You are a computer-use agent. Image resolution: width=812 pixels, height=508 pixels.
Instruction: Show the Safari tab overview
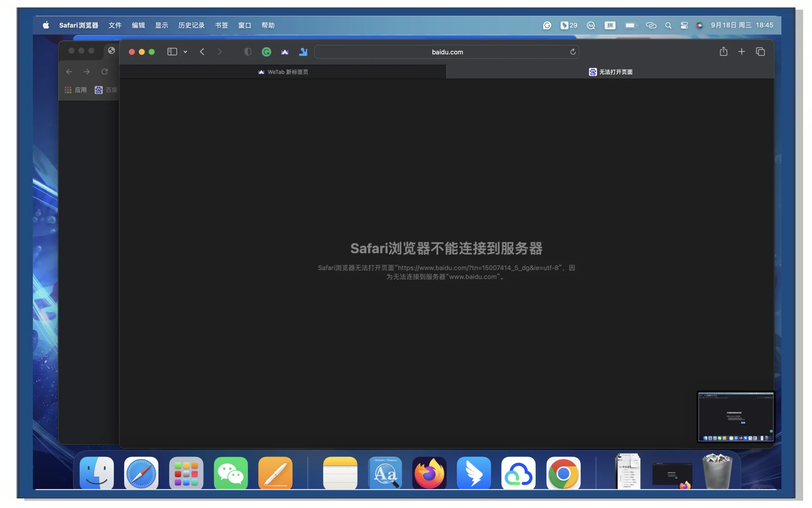[x=760, y=52]
